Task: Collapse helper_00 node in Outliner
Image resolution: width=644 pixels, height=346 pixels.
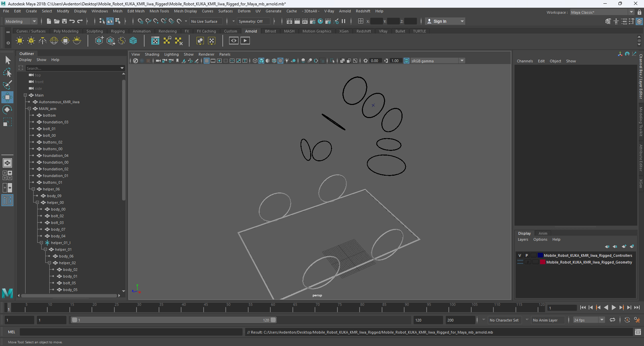Action: click(37, 203)
